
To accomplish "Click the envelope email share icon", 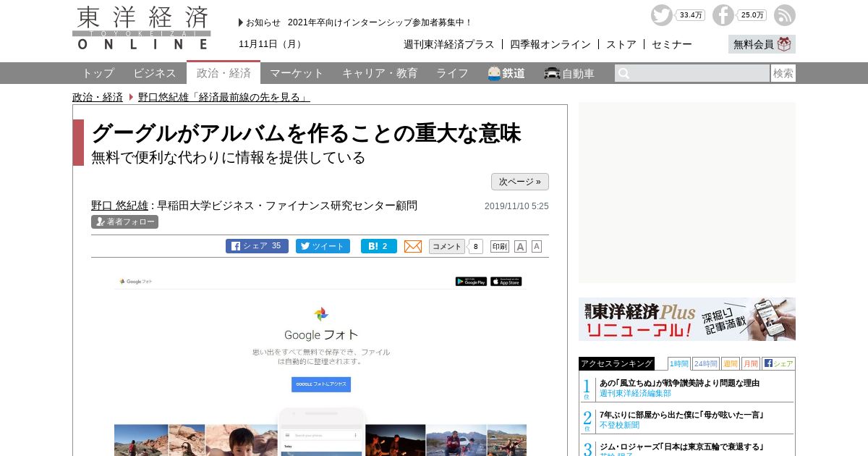I will (413, 246).
